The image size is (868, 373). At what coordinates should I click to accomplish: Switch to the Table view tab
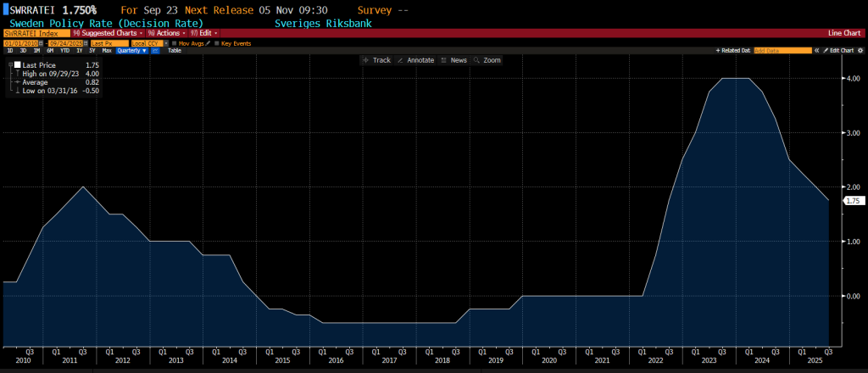click(x=175, y=51)
